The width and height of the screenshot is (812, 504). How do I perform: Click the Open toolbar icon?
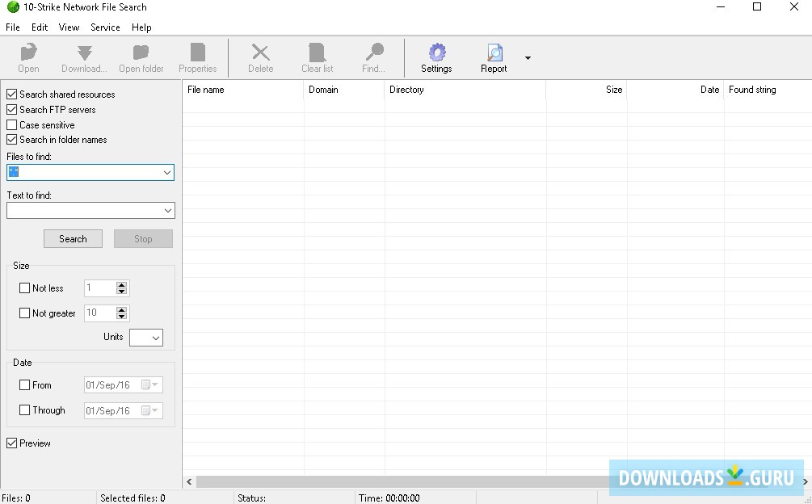(x=28, y=57)
